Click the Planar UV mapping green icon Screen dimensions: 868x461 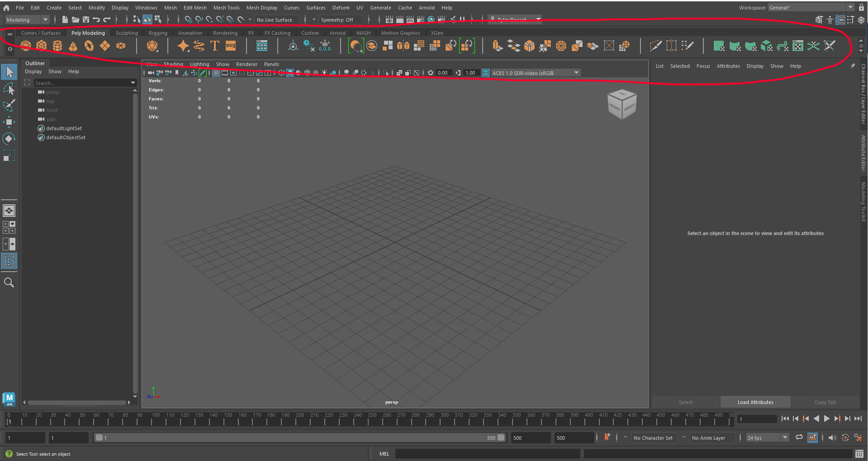click(x=719, y=46)
